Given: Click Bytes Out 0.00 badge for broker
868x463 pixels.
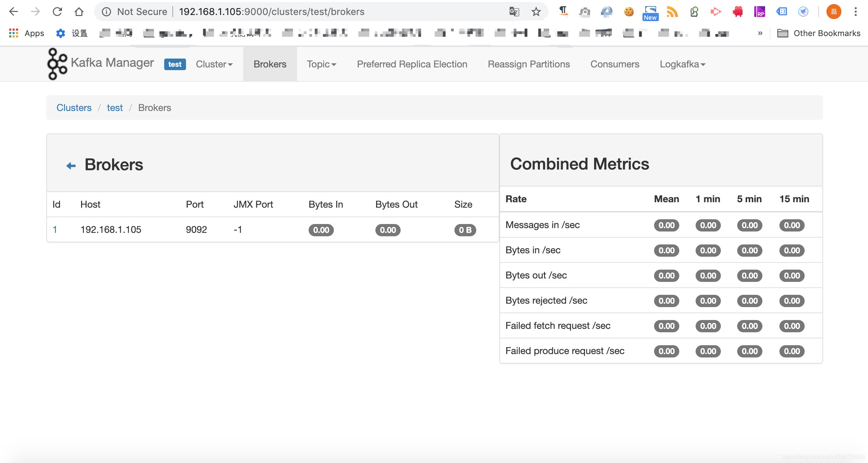Looking at the screenshot, I should (x=388, y=230).
